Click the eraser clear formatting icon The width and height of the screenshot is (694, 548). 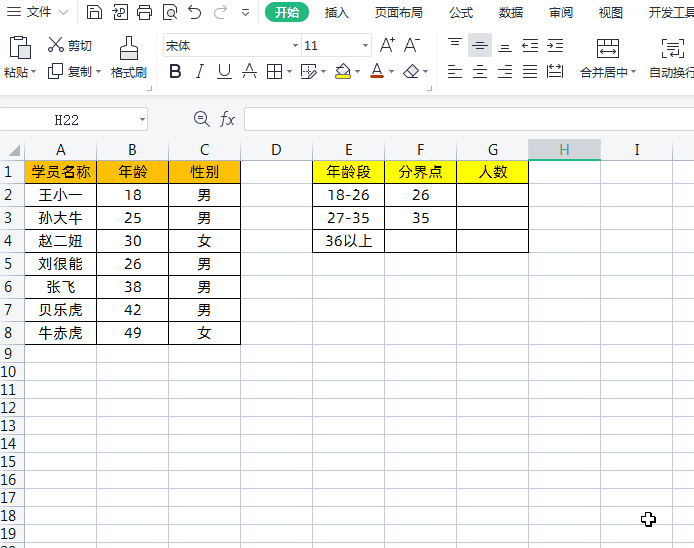412,71
